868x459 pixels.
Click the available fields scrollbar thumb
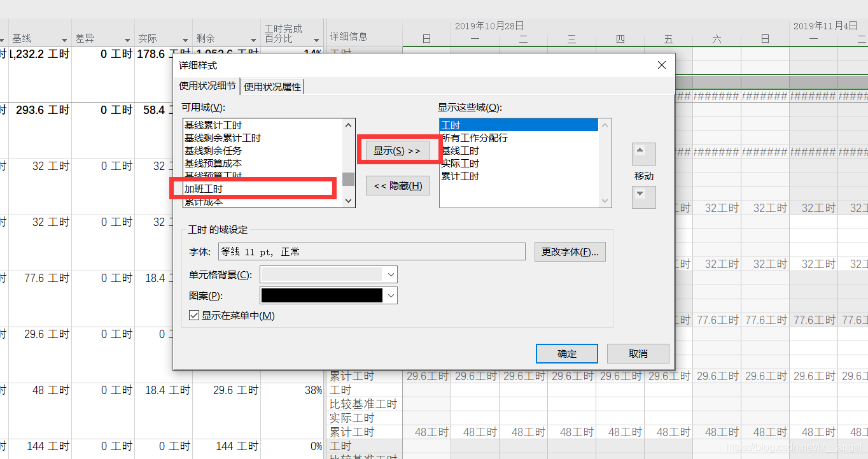coord(348,179)
